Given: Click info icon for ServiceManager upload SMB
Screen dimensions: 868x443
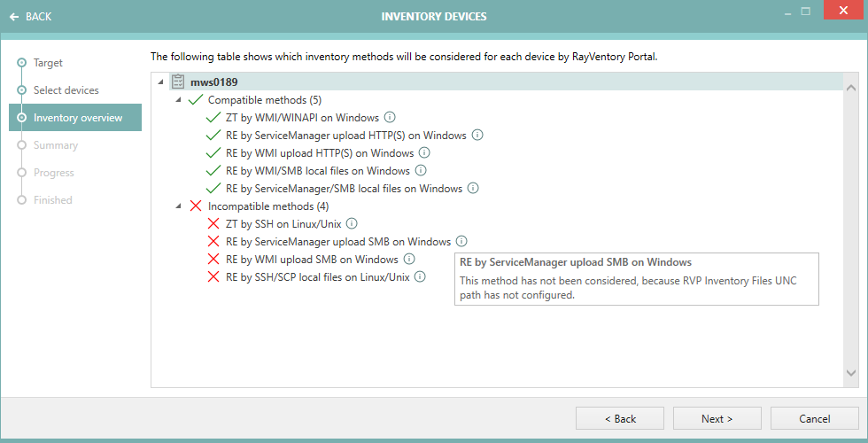Looking at the screenshot, I should pyautogui.click(x=462, y=241).
